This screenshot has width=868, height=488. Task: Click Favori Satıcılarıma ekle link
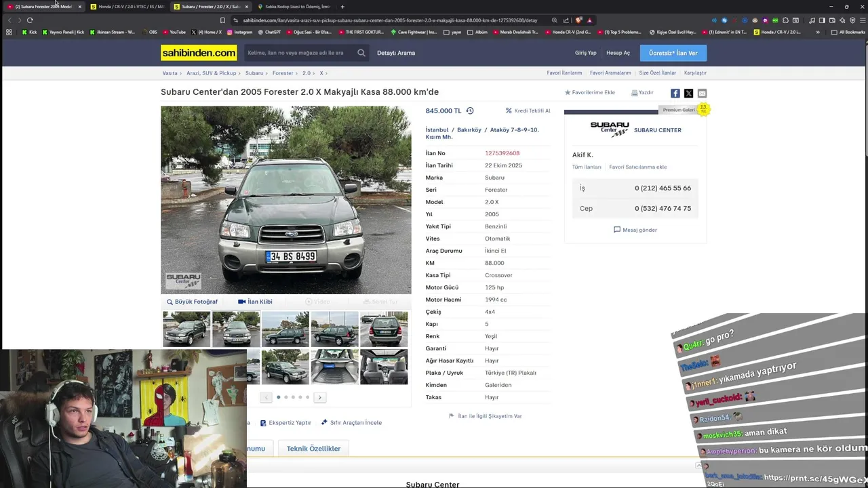pos(637,167)
